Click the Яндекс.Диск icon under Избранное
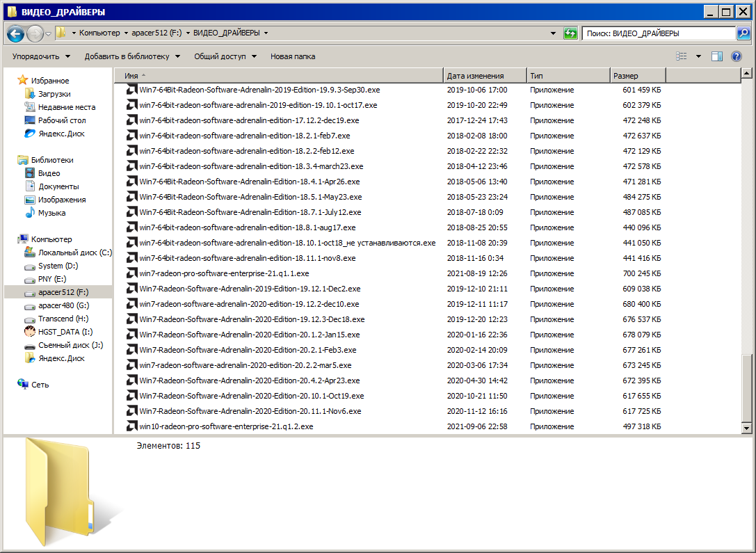756x553 pixels. [x=30, y=134]
